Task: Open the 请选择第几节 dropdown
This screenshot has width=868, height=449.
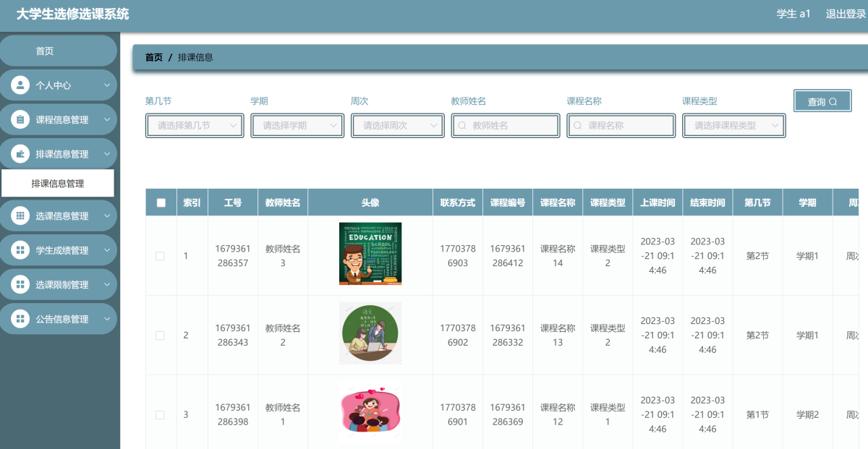Action: [195, 125]
